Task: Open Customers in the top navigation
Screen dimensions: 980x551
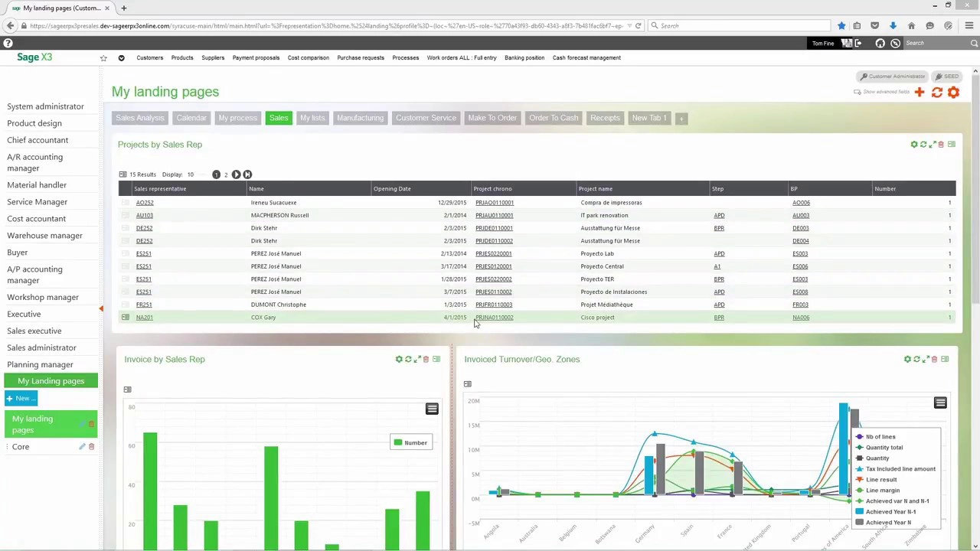Action: [x=150, y=57]
